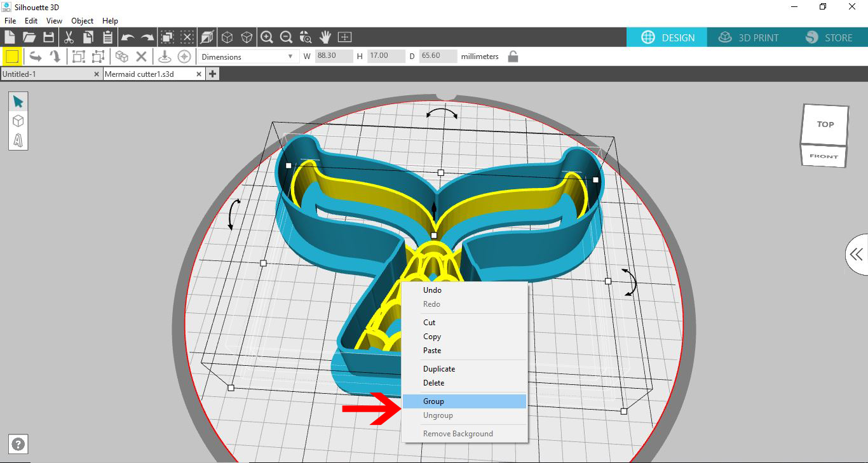Screen dimensions: 868x463
Task: Click the Zoom In magnifier icon
Action: pyautogui.click(x=267, y=37)
